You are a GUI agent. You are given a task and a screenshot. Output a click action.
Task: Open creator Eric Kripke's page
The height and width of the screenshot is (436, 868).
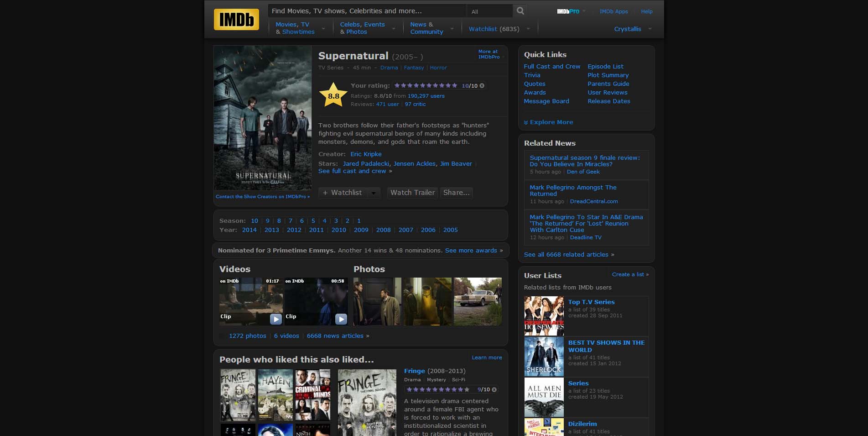(366, 154)
